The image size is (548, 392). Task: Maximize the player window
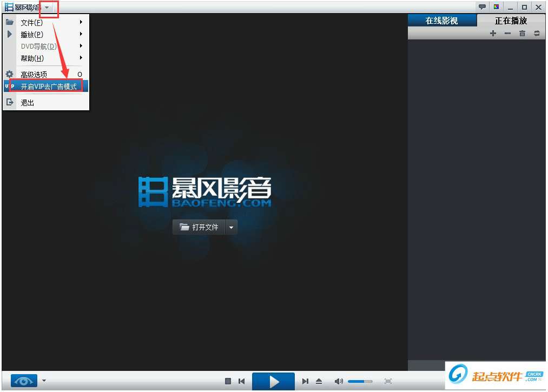tap(524, 7)
